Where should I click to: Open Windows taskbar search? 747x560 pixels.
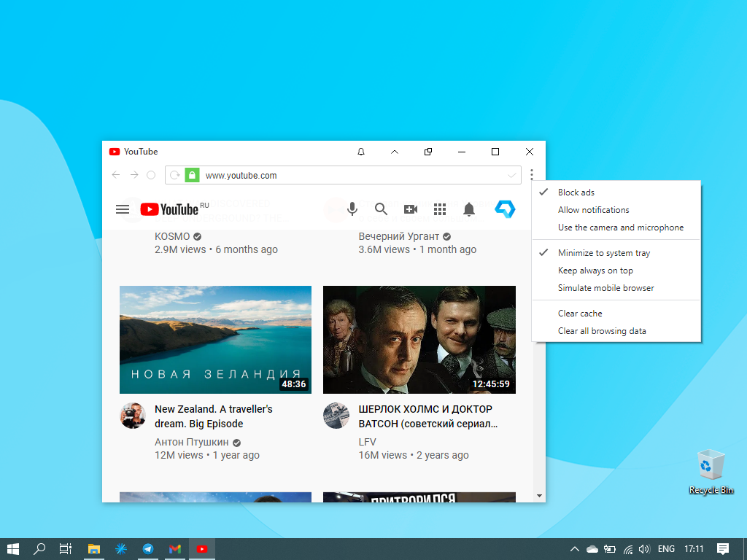[39, 549]
